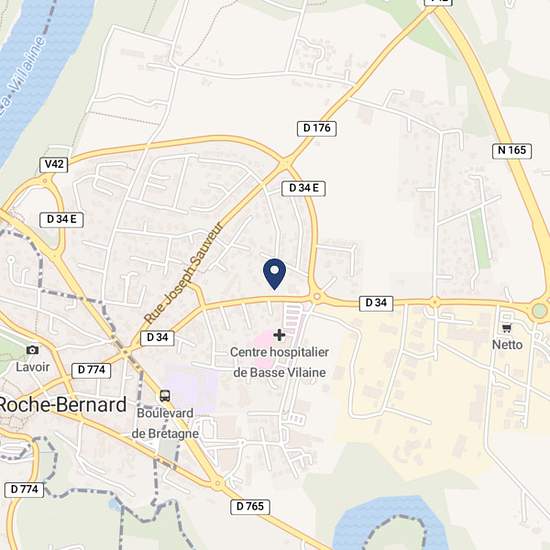Select the V42 route badge
The image size is (550, 550).
pyautogui.click(x=54, y=165)
